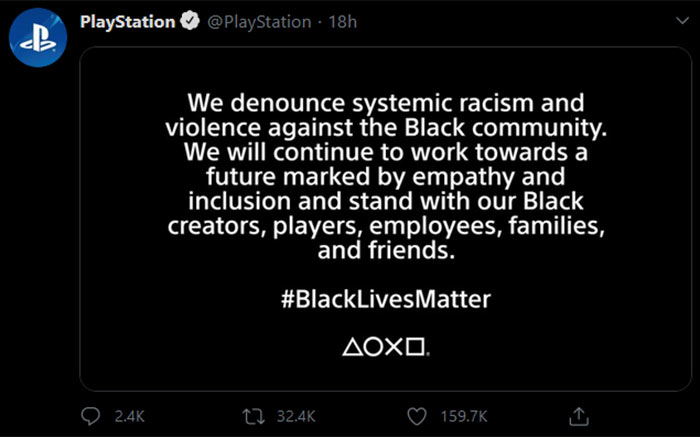Click the verified checkmark badge
Viewport: 700px width, 437px height.
(x=190, y=21)
